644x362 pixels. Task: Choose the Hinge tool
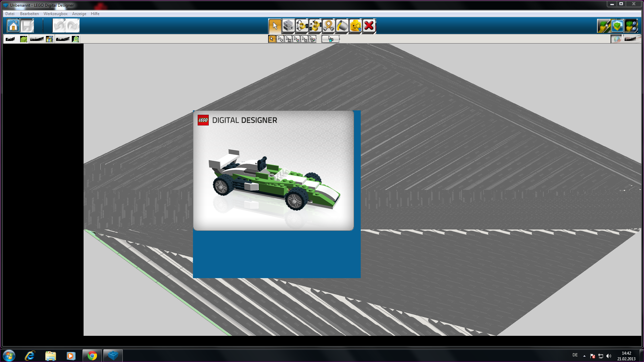(x=301, y=26)
